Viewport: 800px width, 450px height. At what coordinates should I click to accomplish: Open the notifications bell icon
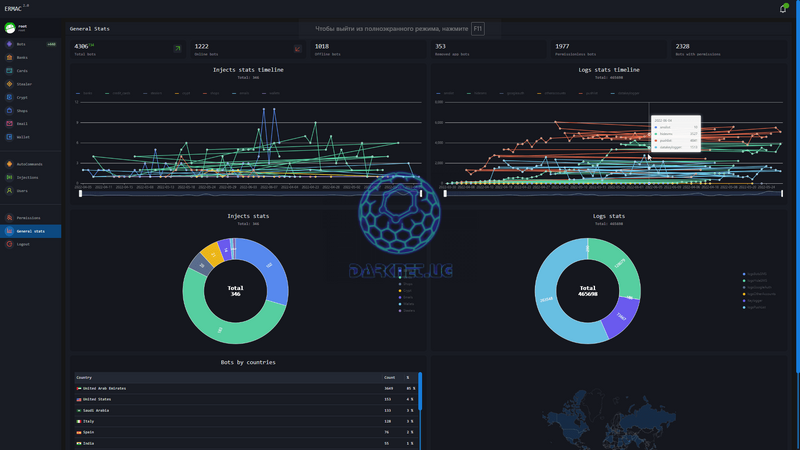[783, 8]
